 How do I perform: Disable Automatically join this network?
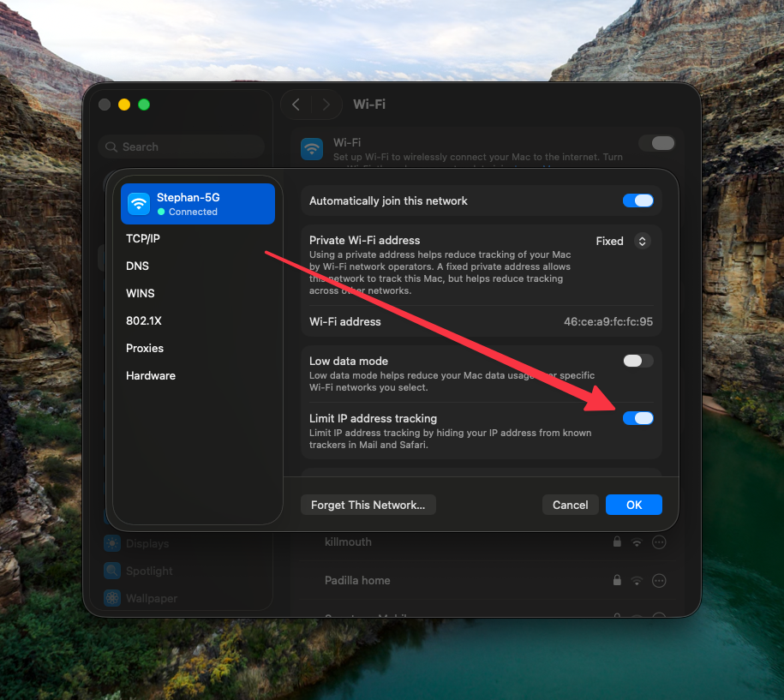637,200
